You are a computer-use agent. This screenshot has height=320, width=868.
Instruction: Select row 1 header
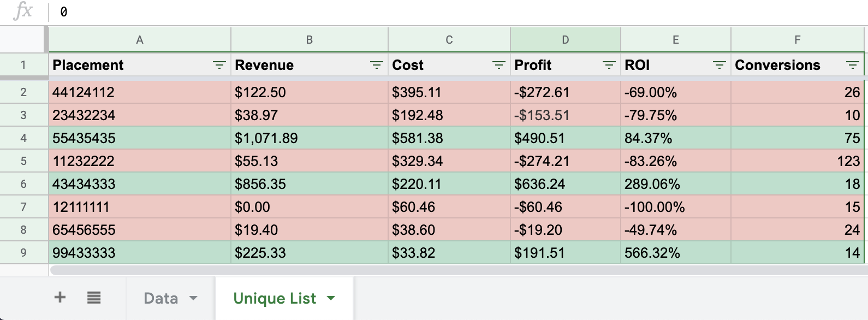tap(23, 65)
